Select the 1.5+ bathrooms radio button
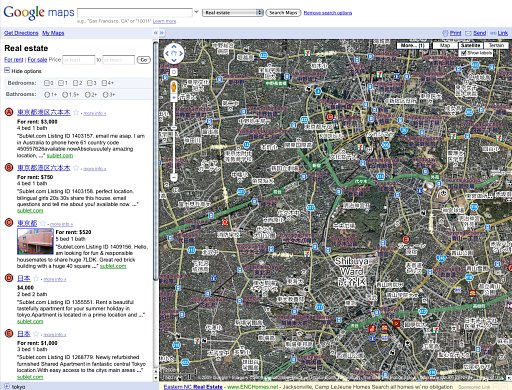Image resolution: width=512 pixels, height=390 pixels. [65, 95]
